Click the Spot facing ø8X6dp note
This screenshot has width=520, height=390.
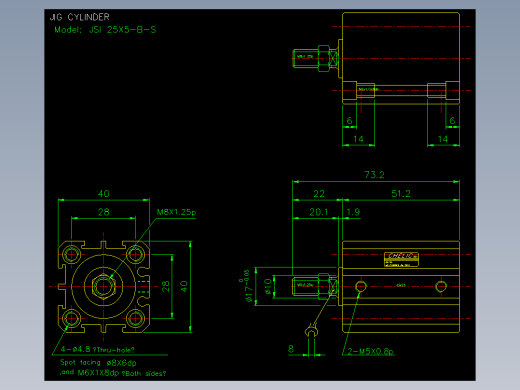pyautogui.click(x=98, y=362)
